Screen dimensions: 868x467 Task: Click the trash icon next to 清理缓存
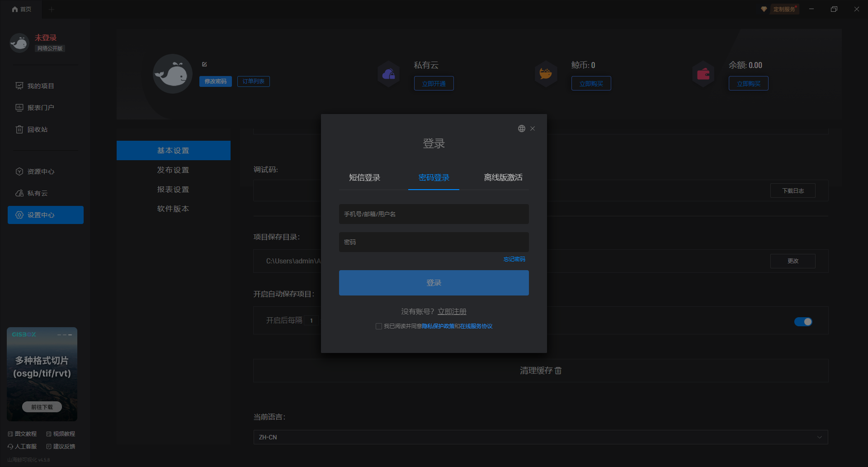(x=558, y=371)
